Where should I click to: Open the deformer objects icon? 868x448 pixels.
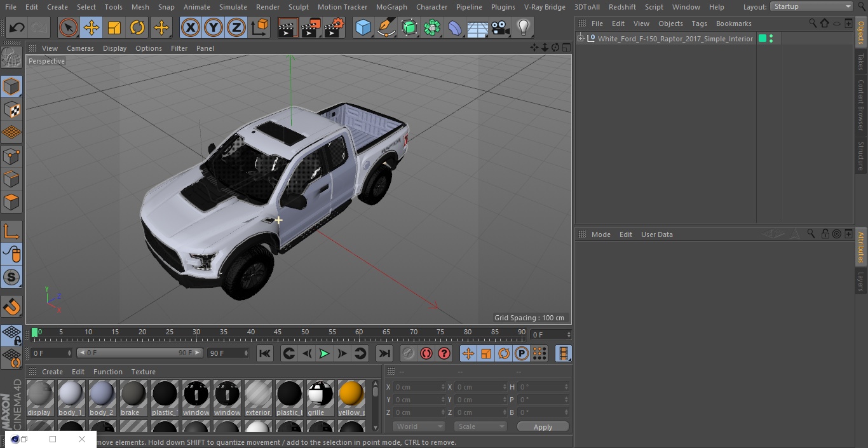pyautogui.click(x=455, y=28)
